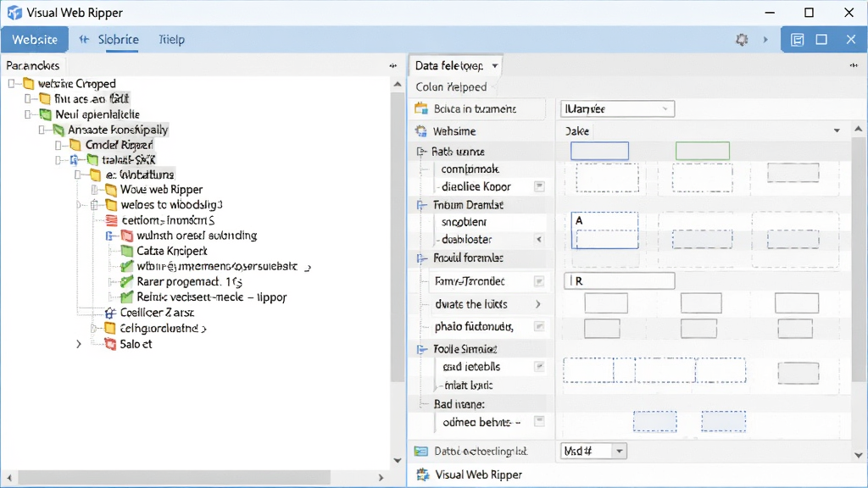Image resolution: width=868 pixels, height=488 pixels.
Task: Switch to the Slobrice tab
Action: coord(118,40)
